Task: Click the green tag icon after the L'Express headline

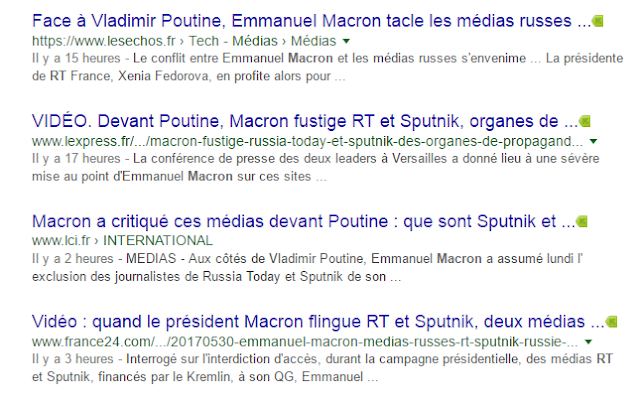Action: 583,122
